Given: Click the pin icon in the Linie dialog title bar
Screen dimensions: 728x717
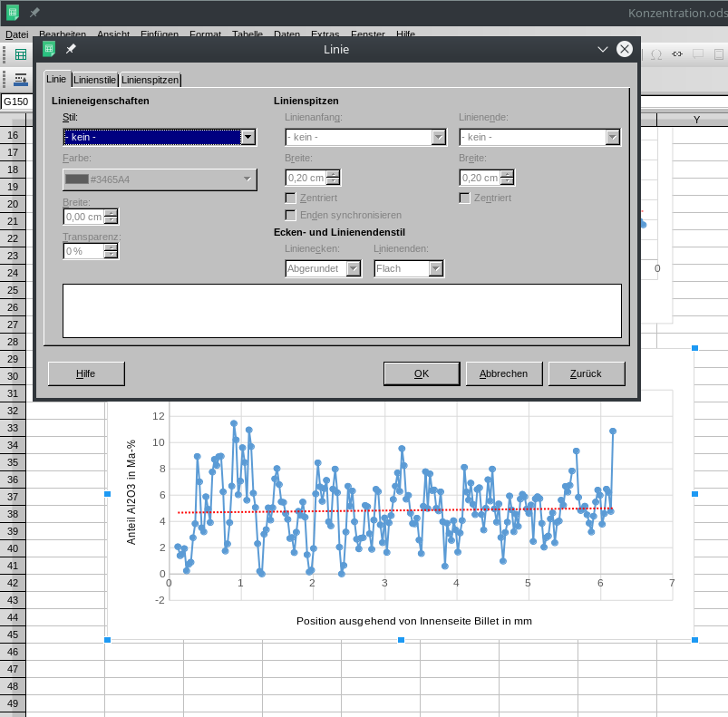Looking at the screenshot, I should (x=71, y=49).
